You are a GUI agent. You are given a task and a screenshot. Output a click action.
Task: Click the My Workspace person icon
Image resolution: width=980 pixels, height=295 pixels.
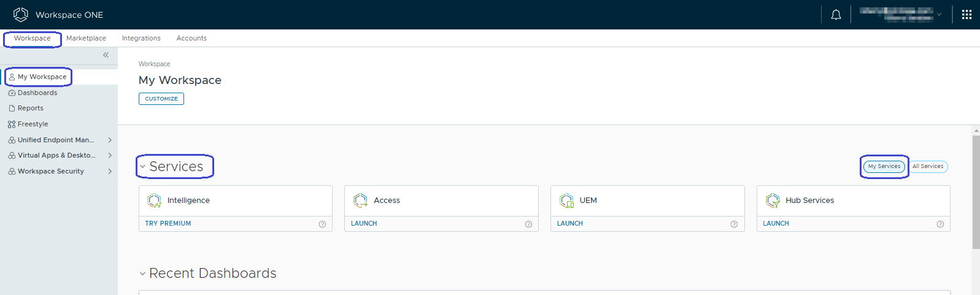click(12, 77)
